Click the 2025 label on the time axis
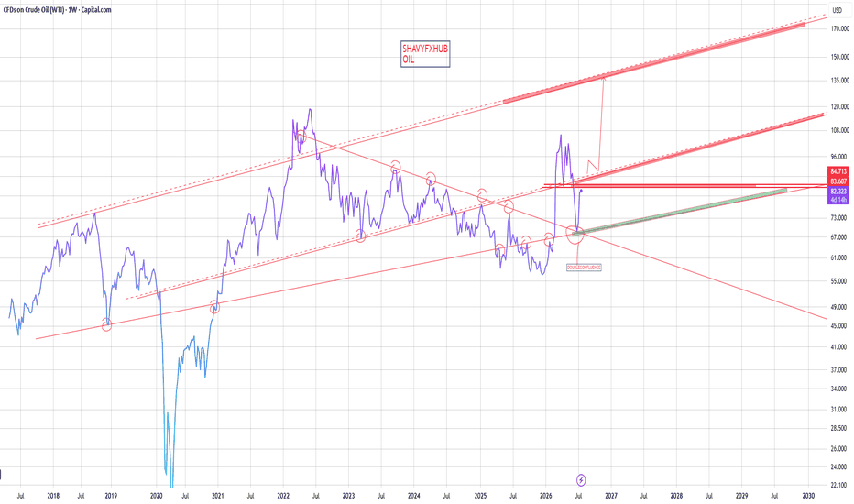The image size is (854, 504). tap(480, 497)
